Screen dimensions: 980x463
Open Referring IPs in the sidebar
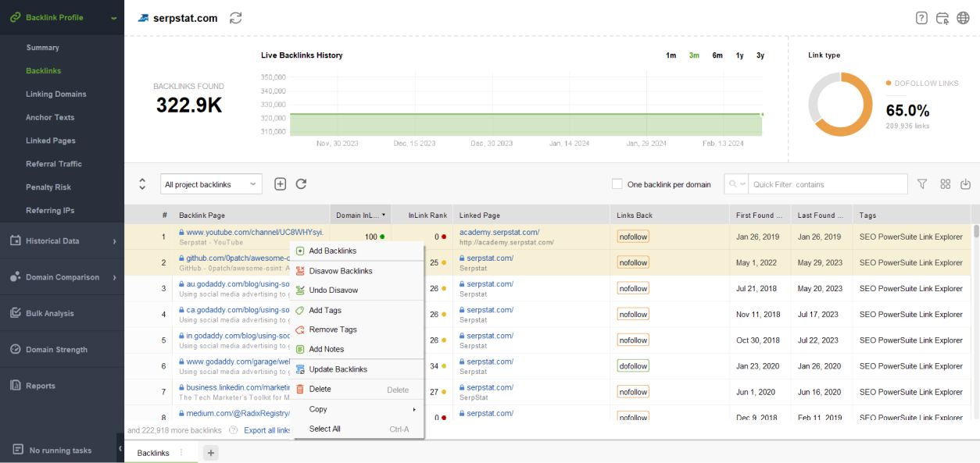pos(51,211)
